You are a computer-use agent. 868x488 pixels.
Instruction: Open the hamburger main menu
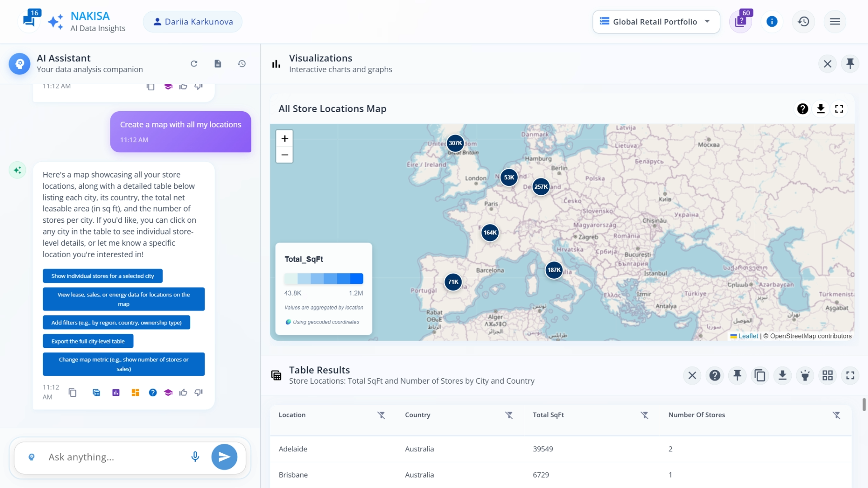[835, 22]
